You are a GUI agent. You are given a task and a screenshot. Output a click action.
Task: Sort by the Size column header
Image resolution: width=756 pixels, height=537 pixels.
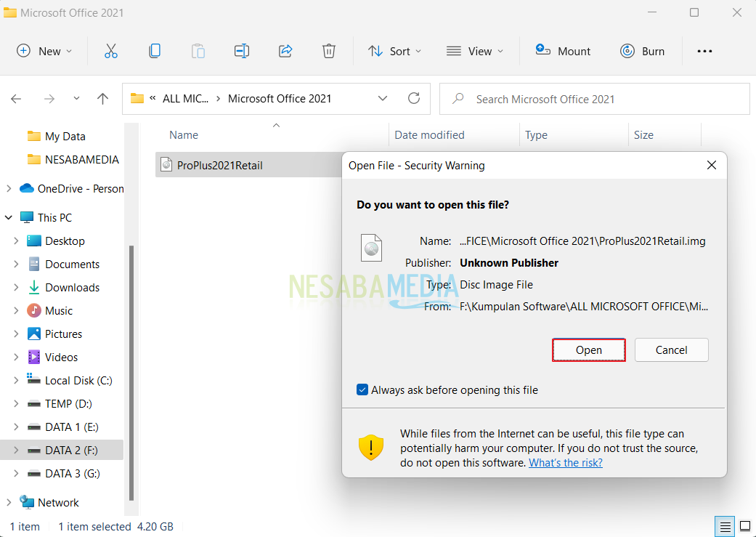[x=643, y=135]
